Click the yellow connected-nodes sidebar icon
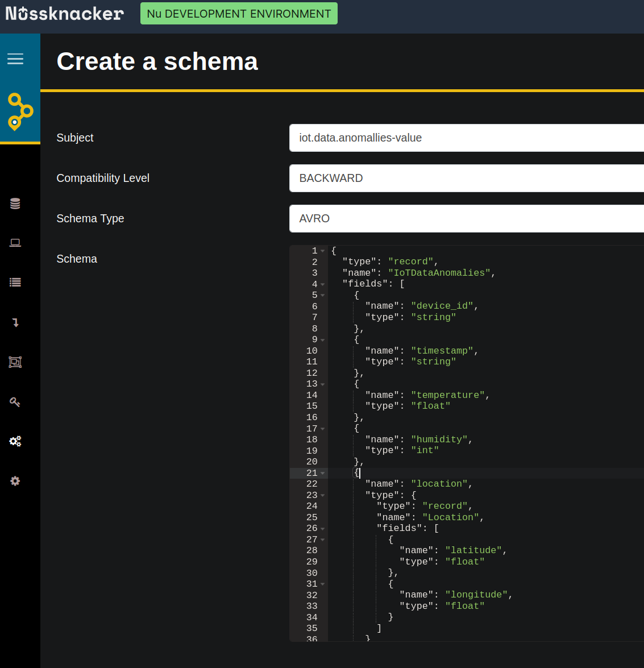This screenshot has width=644, height=668. [x=20, y=111]
